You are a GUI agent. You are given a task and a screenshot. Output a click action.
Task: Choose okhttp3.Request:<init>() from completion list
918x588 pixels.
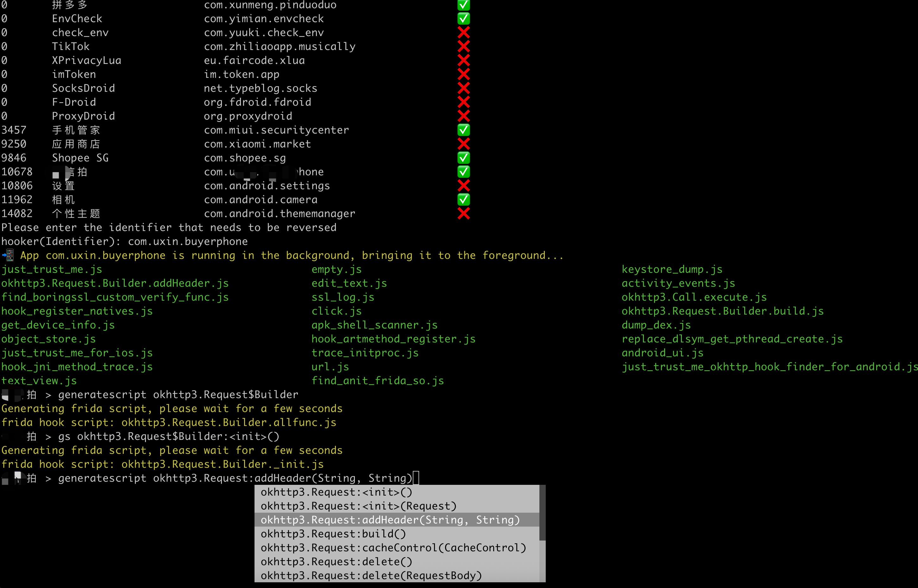[x=336, y=492]
